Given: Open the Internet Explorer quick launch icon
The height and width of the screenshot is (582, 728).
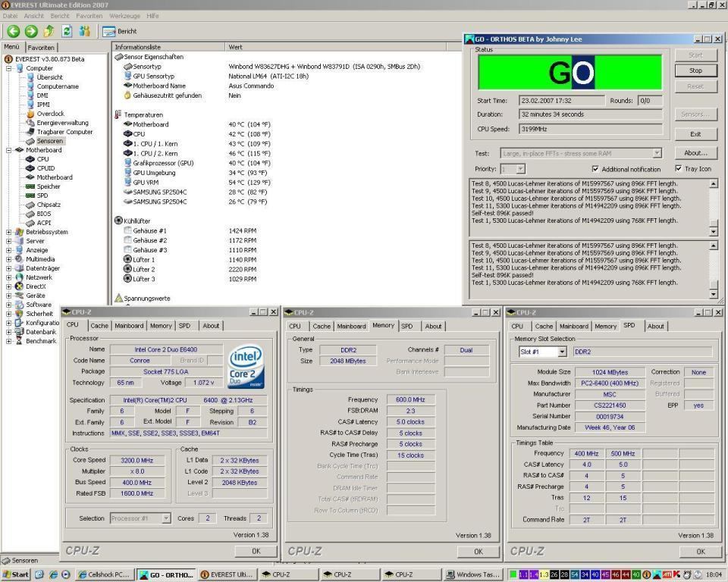Looking at the screenshot, I should [x=53, y=574].
